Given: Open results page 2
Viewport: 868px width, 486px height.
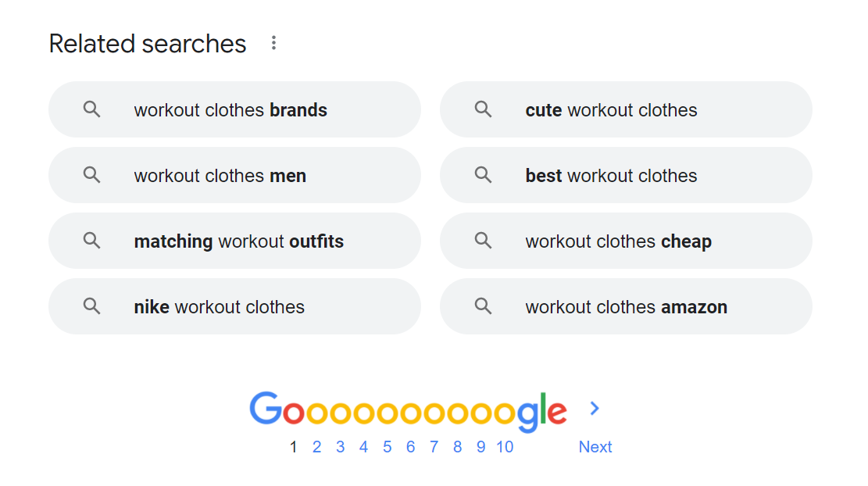Looking at the screenshot, I should [x=317, y=446].
